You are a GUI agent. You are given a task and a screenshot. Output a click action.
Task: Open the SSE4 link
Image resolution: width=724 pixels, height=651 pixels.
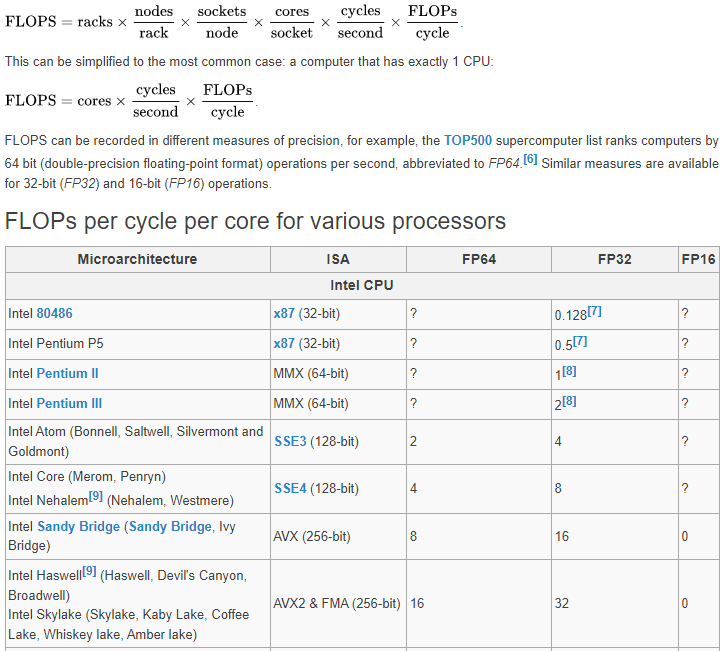289,489
